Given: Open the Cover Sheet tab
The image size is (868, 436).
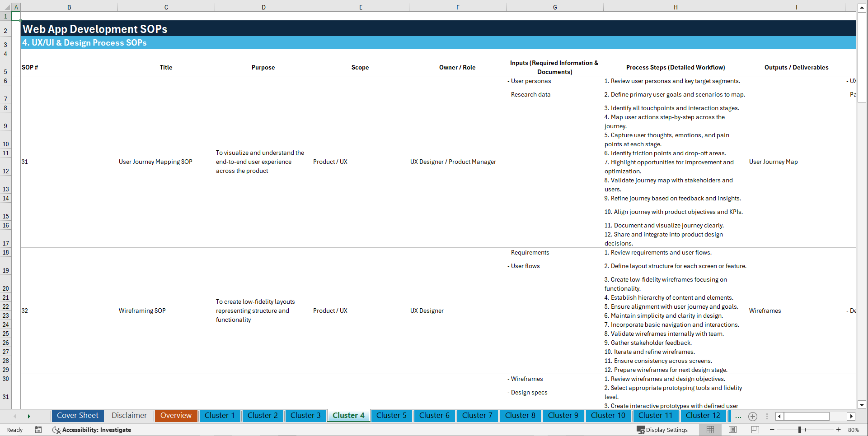Looking at the screenshot, I should pyautogui.click(x=77, y=415).
